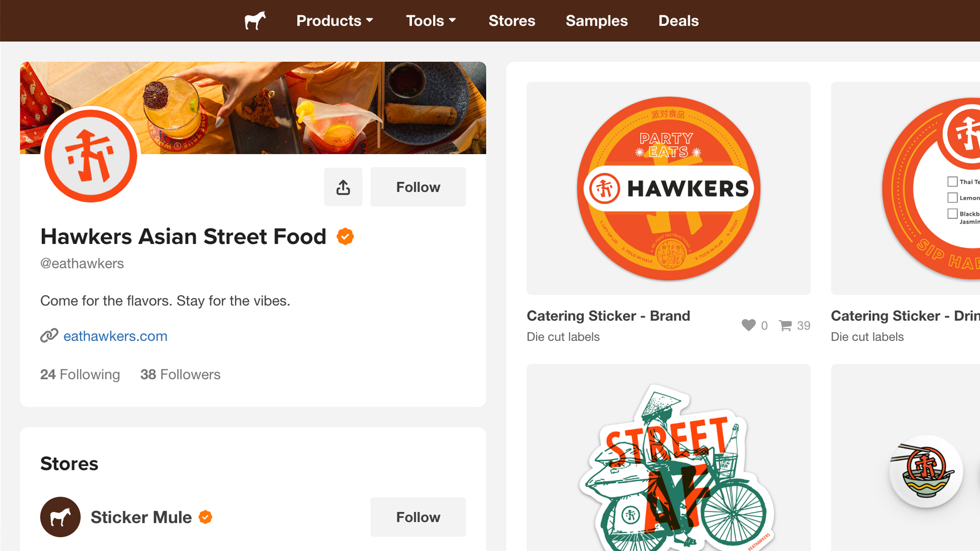Open the eathawkers.com website link
Image resolution: width=980 pixels, height=551 pixels.
click(x=115, y=336)
